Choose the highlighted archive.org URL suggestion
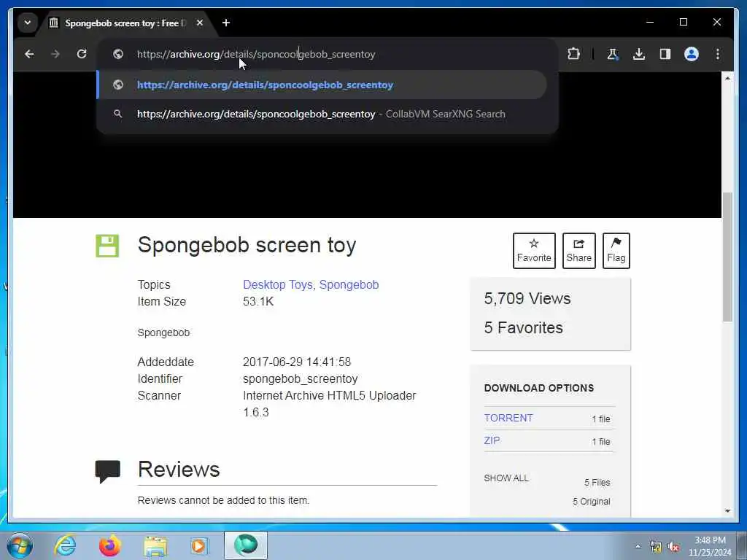Viewport: 747px width, 560px height. 322,85
